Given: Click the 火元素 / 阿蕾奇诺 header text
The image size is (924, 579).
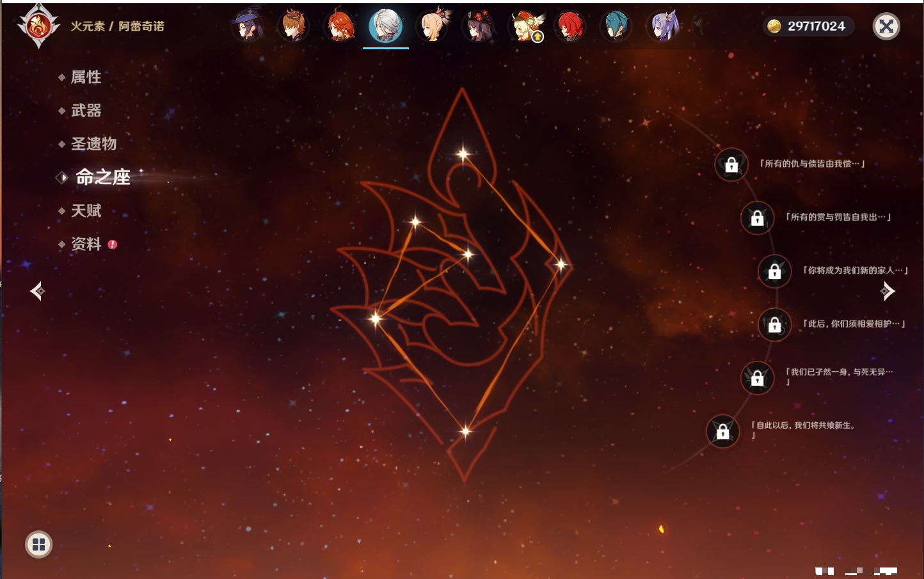Looking at the screenshot, I should [117, 26].
